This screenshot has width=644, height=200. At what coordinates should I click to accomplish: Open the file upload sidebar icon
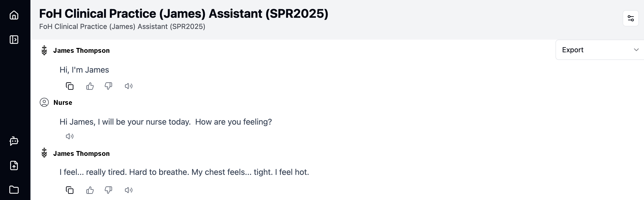tap(14, 165)
